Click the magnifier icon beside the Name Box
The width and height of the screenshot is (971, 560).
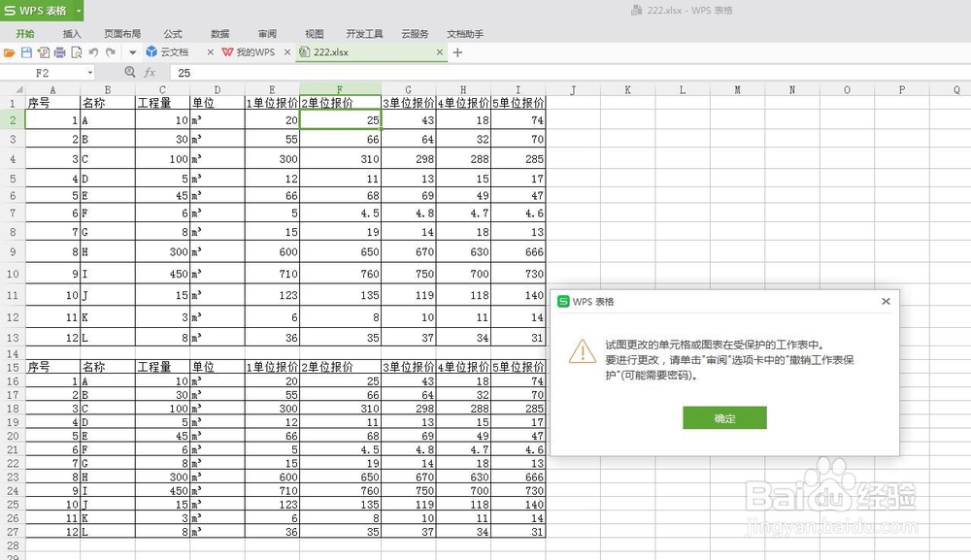point(130,72)
